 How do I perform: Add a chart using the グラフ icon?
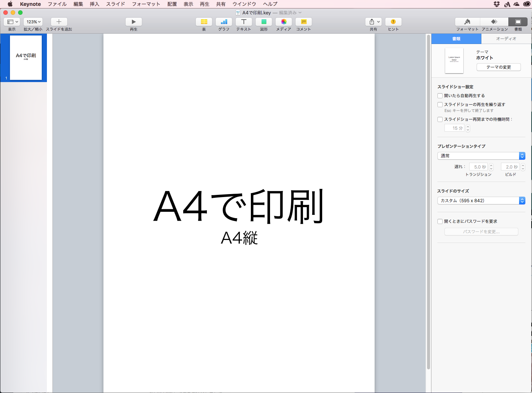224,22
